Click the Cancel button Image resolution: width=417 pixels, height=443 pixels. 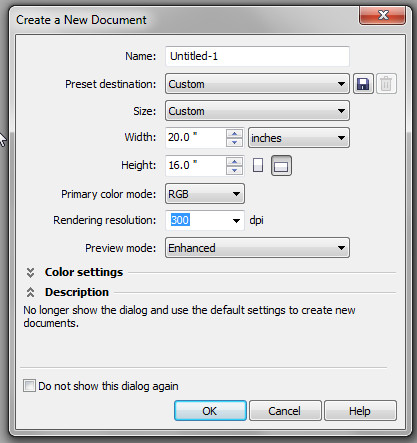tap(285, 411)
